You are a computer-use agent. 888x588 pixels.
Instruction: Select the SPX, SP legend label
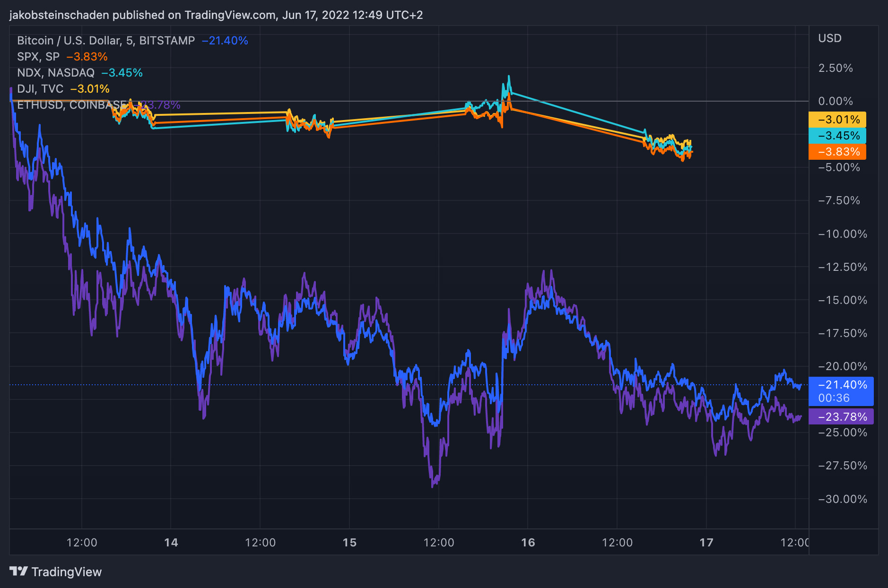38,57
